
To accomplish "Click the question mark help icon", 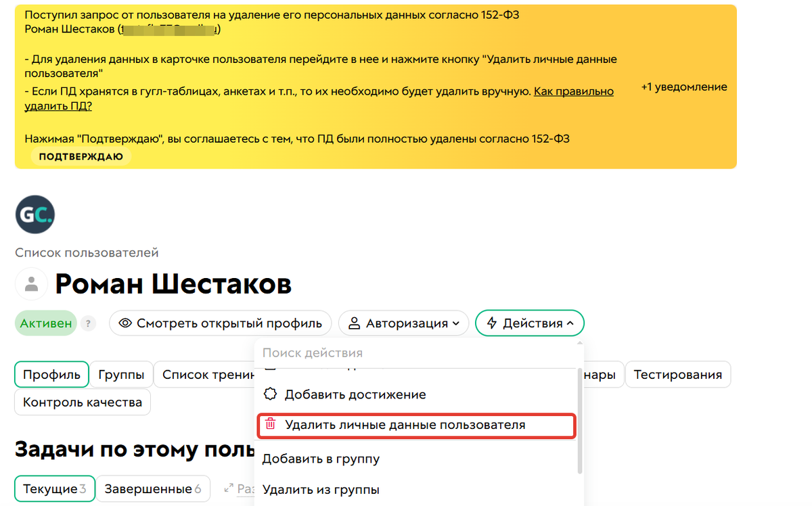I will 88,323.
